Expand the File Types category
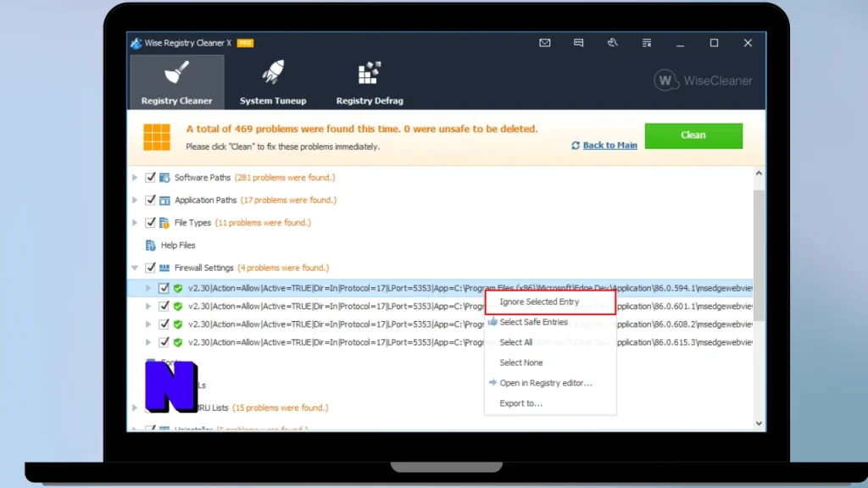Image resolution: width=868 pixels, height=488 pixels. click(135, 223)
